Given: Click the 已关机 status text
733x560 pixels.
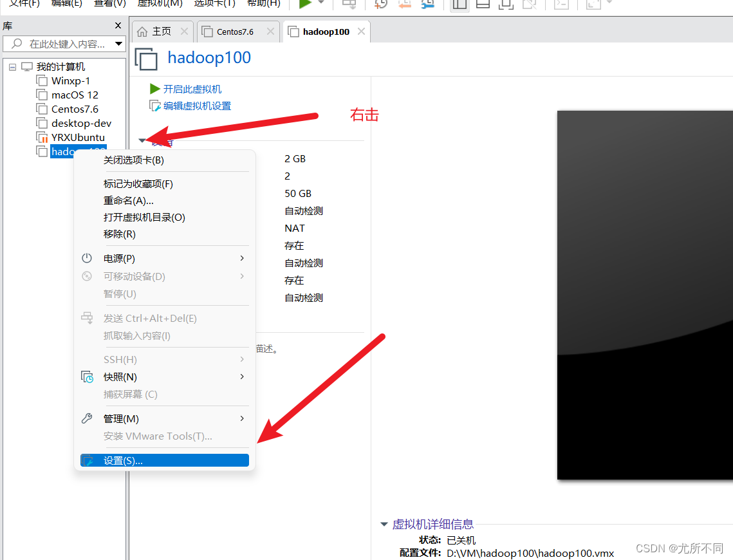Looking at the screenshot, I should point(461,540).
